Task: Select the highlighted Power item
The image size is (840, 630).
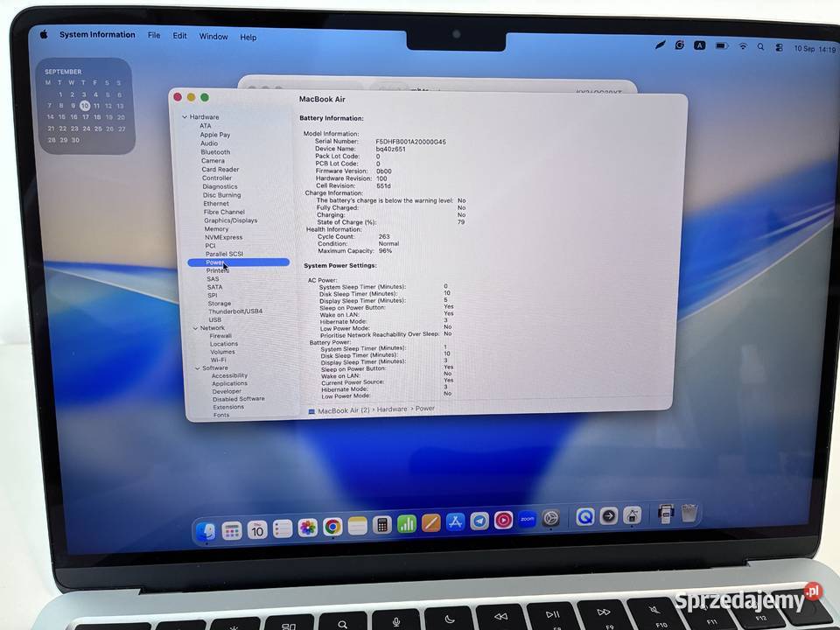Action: pyautogui.click(x=238, y=262)
